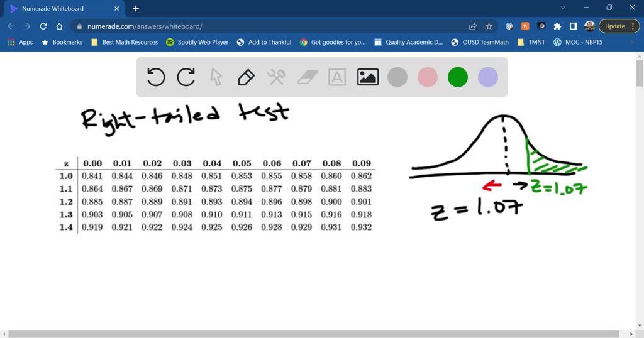Select the pen drawing tool
The image size is (644, 338).
point(246,77)
